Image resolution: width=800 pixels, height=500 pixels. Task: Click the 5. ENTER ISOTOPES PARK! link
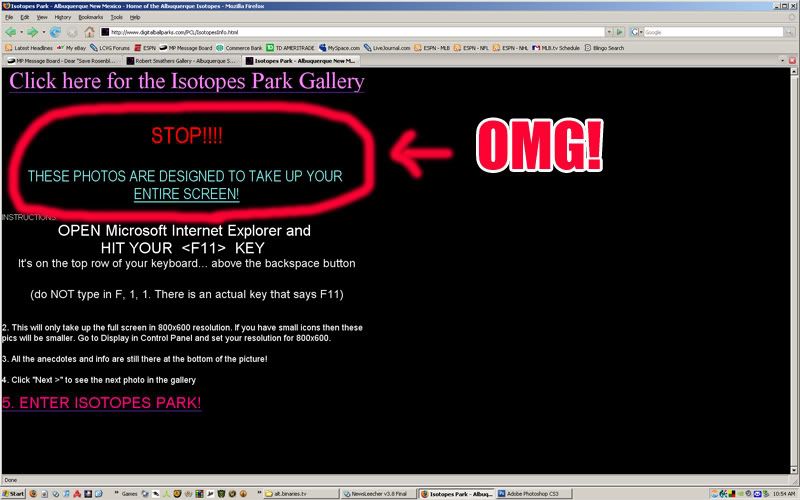point(102,403)
